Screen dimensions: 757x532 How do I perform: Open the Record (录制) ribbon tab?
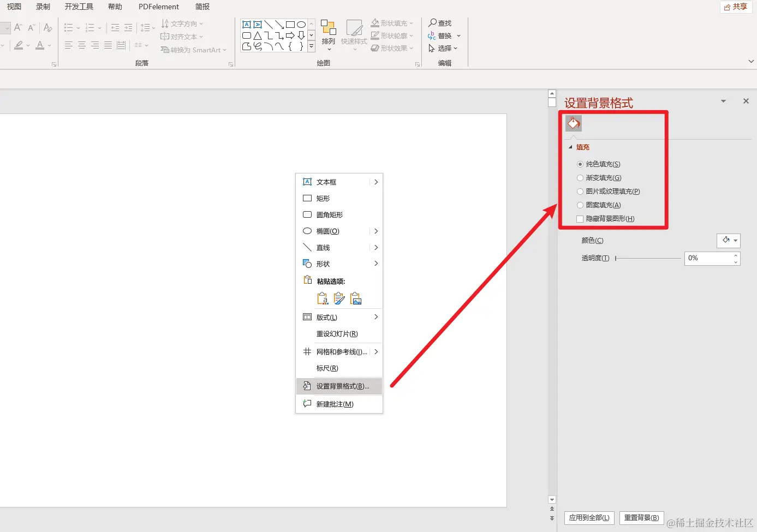click(43, 7)
